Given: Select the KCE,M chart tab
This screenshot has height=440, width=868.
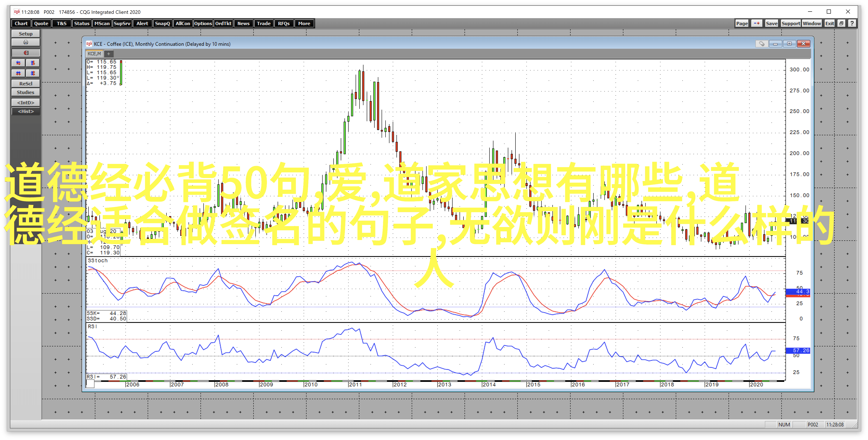Looking at the screenshot, I should point(94,54).
